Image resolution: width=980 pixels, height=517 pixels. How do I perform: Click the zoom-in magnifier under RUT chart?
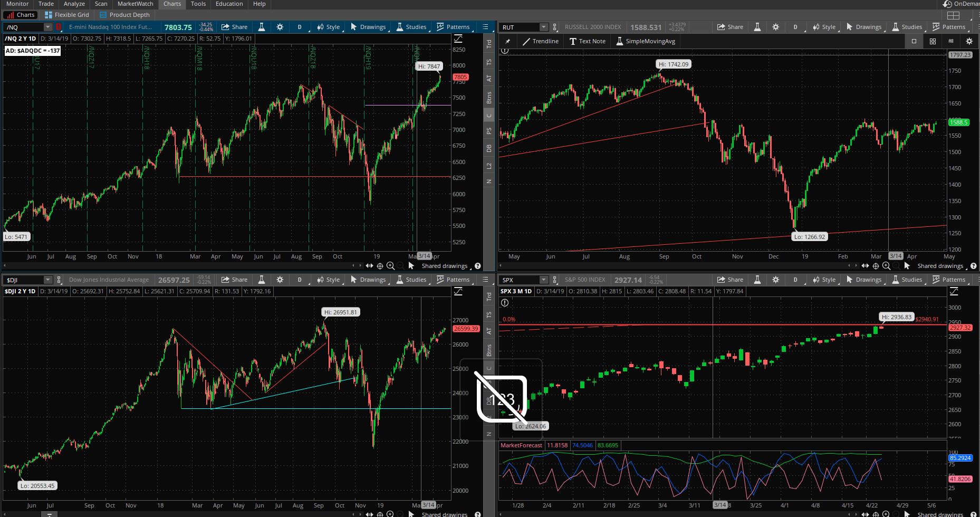click(886, 266)
